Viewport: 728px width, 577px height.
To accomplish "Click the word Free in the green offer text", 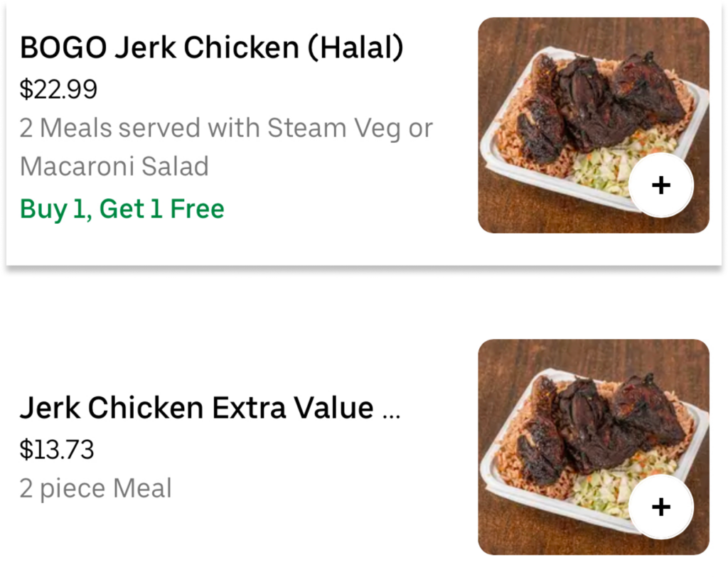I will coord(198,208).
